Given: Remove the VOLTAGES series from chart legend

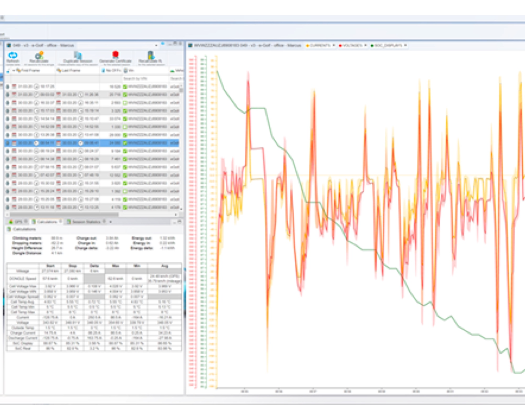Looking at the screenshot, I should [x=366, y=45].
